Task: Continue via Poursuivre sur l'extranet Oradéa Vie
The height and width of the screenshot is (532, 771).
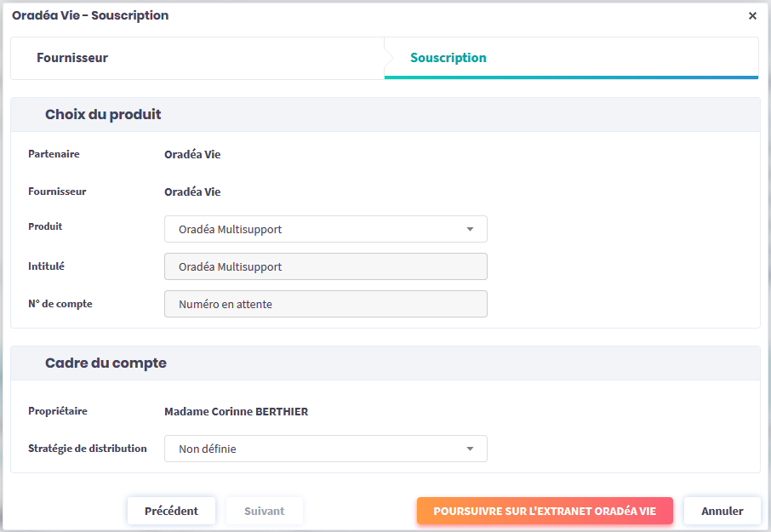Action: 545,511
